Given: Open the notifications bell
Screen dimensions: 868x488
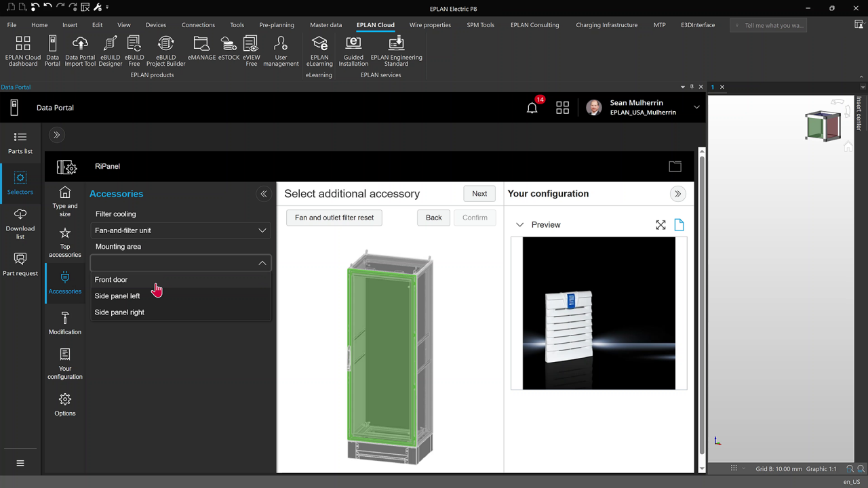Looking at the screenshot, I should 532,107.
